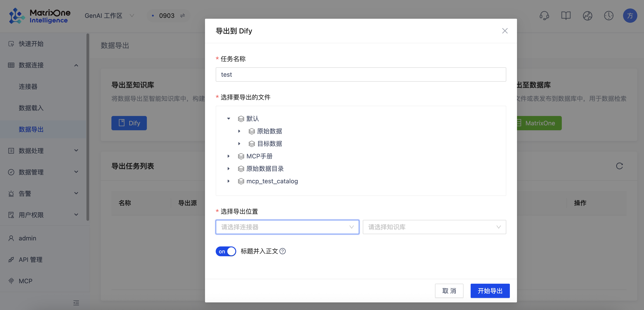Open the 请选择连接器 dropdown
The width and height of the screenshot is (644, 310).
tap(287, 227)
